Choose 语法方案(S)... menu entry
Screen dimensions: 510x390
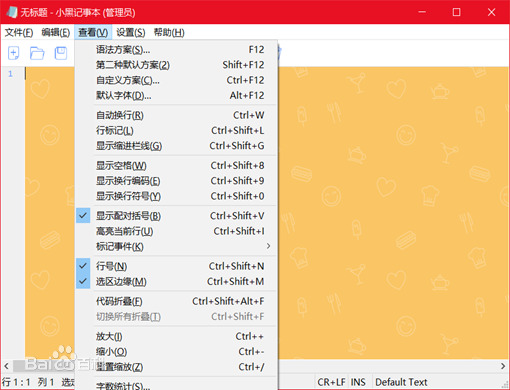pos(176,50)
